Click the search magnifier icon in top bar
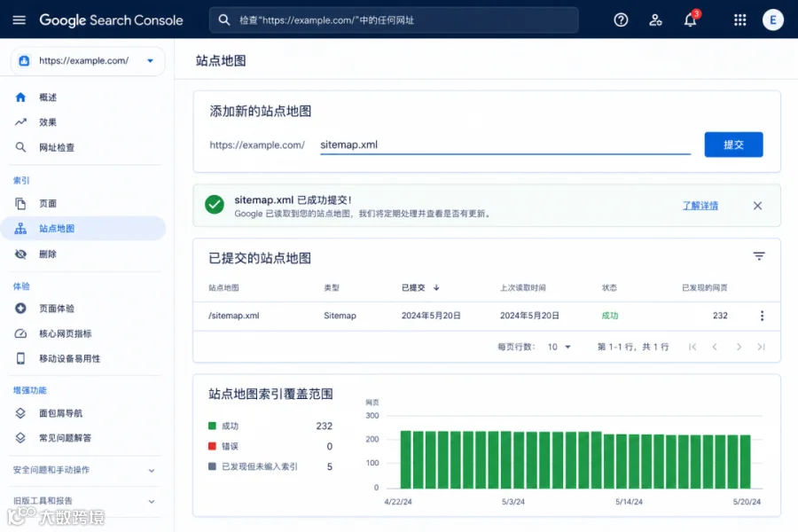The height and width of the screenshot is (532, 798). tap(224, 20)
